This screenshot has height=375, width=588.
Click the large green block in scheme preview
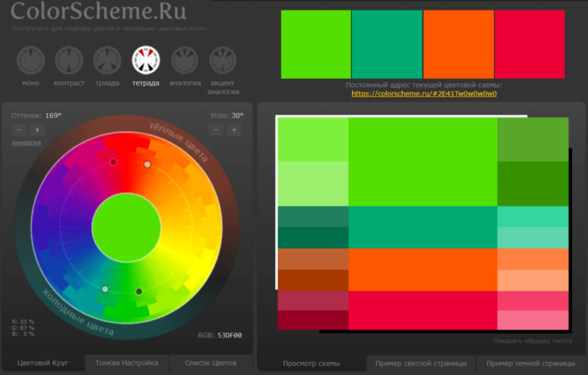coord(423,162)
